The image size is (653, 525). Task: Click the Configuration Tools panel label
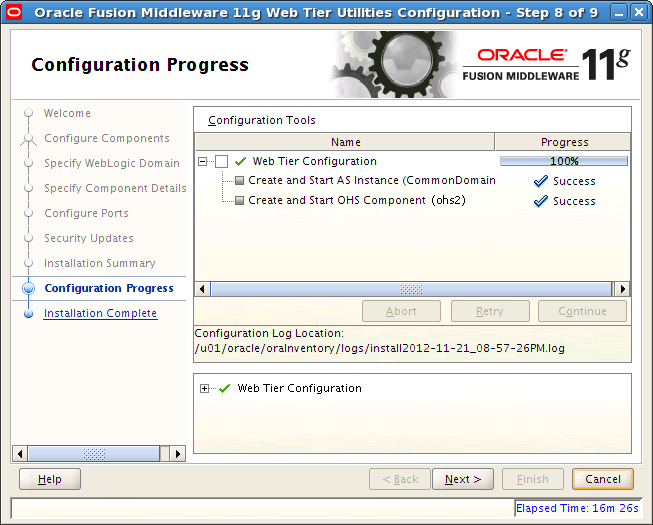coord(262,120)
